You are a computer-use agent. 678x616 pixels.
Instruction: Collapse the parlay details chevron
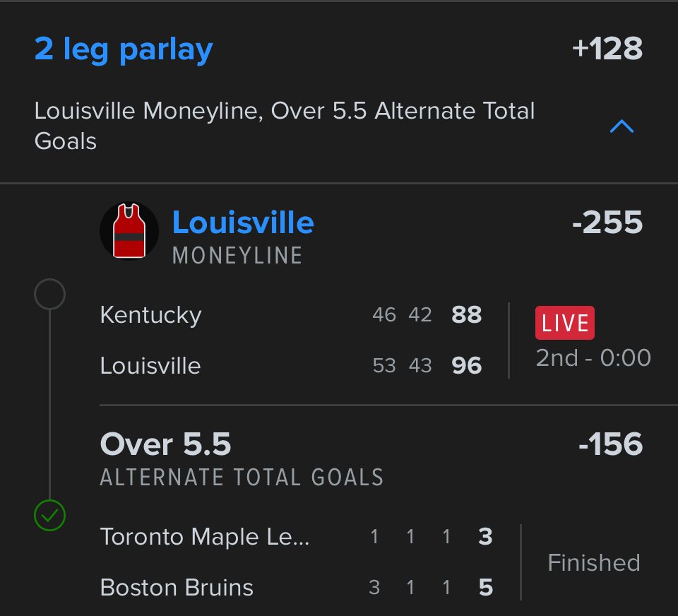621,126
